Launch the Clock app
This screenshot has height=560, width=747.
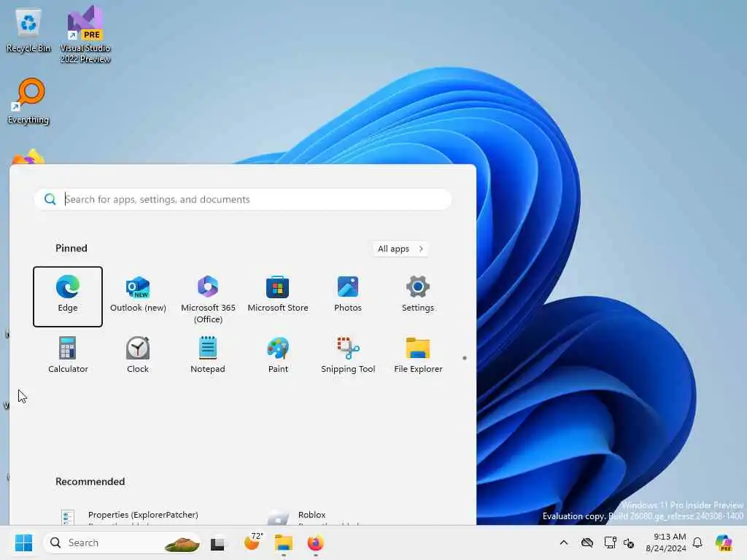(138, 355)
